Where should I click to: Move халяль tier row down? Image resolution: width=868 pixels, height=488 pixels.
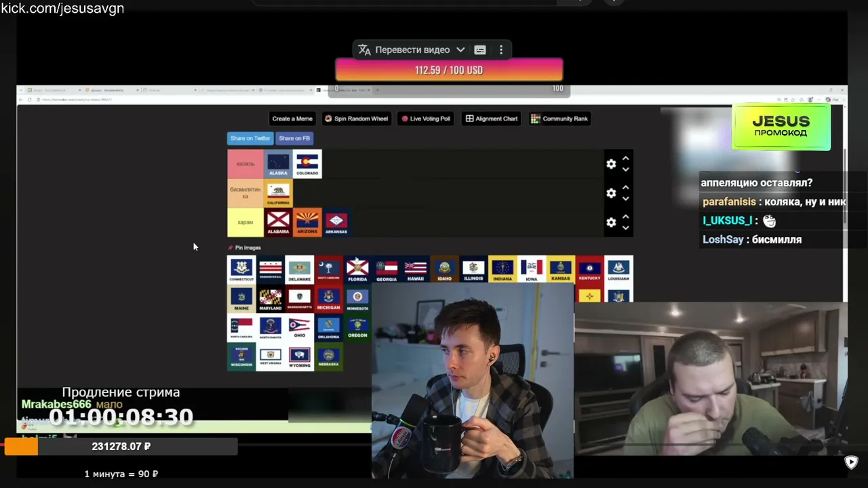coord(626,169)
